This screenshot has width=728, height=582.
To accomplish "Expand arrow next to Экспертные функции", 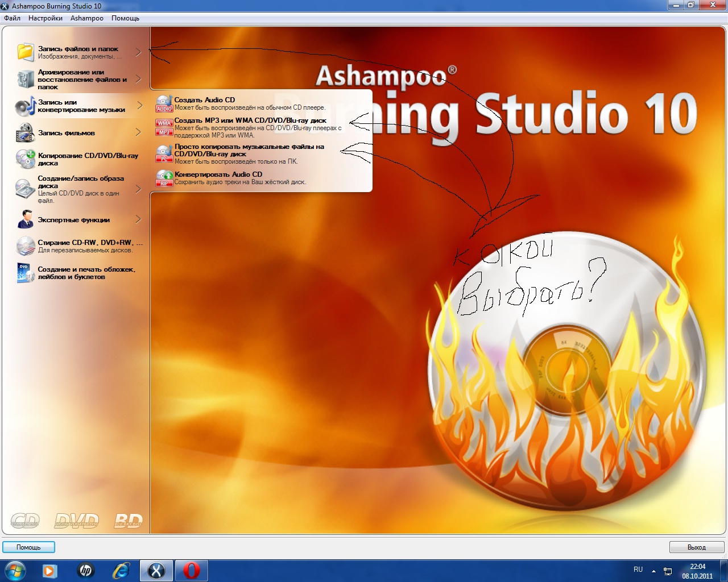I will [x=138, y=219].
